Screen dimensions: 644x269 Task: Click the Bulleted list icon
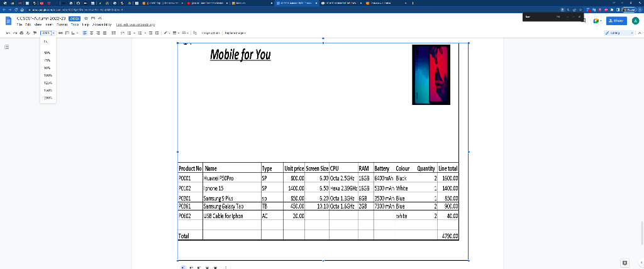tap(130, 33)
